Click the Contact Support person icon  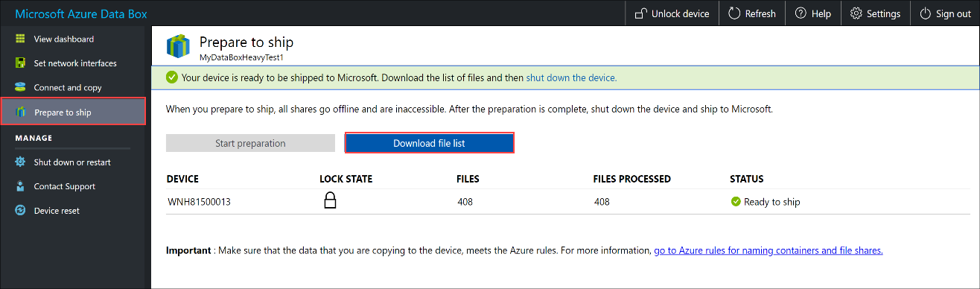tap(21, 186)
